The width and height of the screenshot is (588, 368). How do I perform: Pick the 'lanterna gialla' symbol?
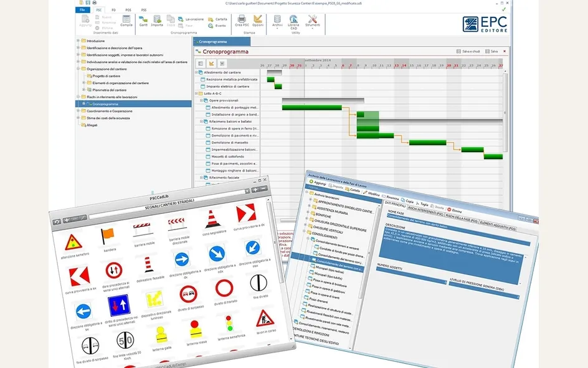click(x=161, y=334)
